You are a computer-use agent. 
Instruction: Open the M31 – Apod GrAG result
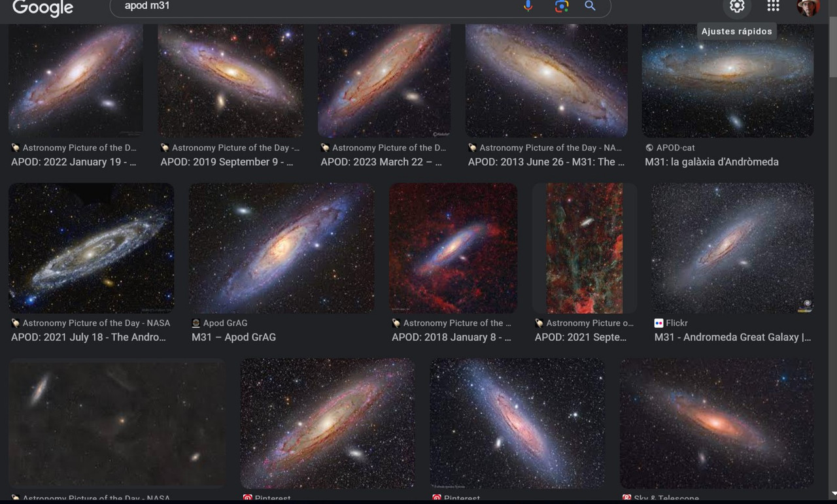233,337
